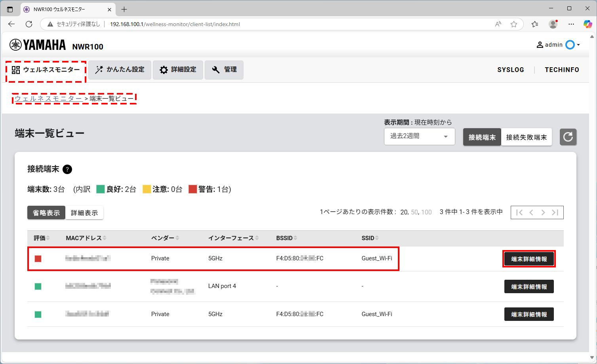Image resolution: width=597 pixels, height=364 pixels.
Task: Click the refresh icon beside 接続失敗端末
Action: (568, 137)
